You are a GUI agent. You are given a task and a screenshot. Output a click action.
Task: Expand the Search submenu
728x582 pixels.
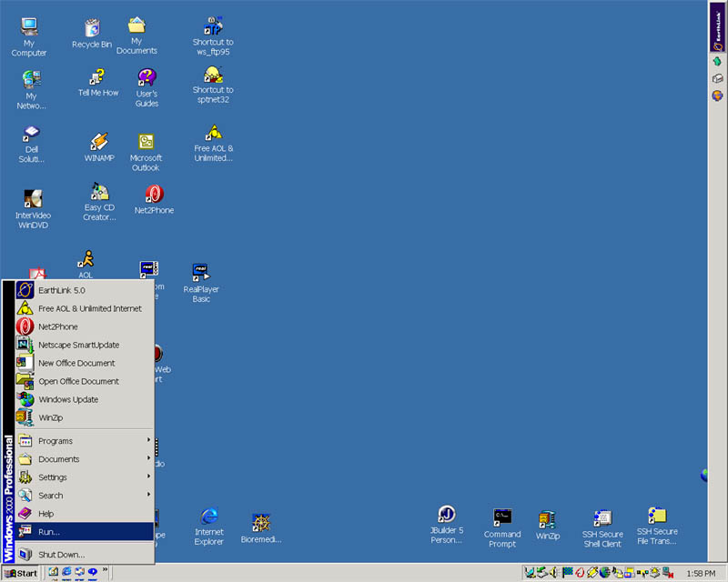pyautogui.click(x=85, y=496)
